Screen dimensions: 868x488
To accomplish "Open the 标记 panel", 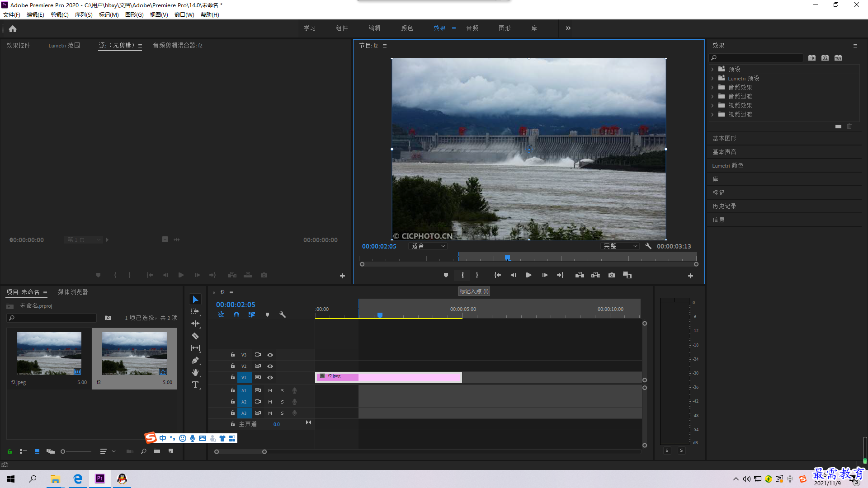I will 718,192.
